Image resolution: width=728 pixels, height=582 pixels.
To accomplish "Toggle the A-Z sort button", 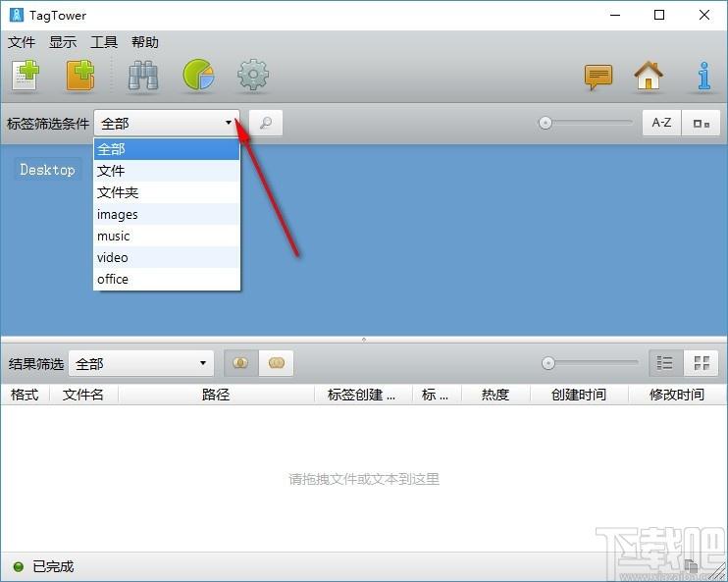I will [662, 124].
